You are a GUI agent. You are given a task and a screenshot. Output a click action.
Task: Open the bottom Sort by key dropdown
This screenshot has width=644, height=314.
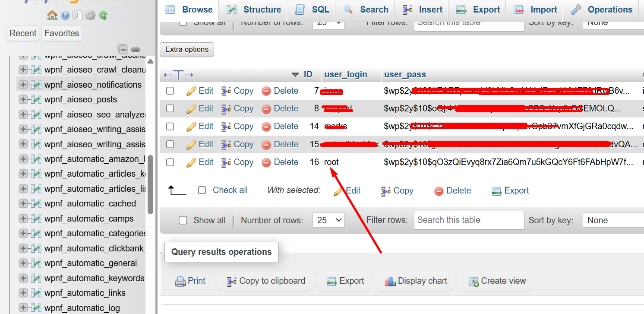tap(613, 220)
